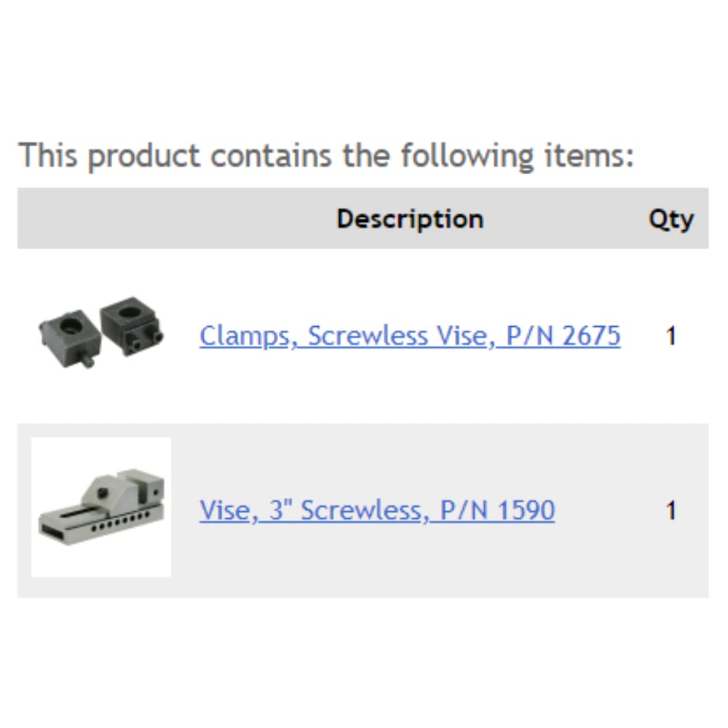Click the underlined Clamps text link
This screenshot has width=728, height=728.
[240, 336]
